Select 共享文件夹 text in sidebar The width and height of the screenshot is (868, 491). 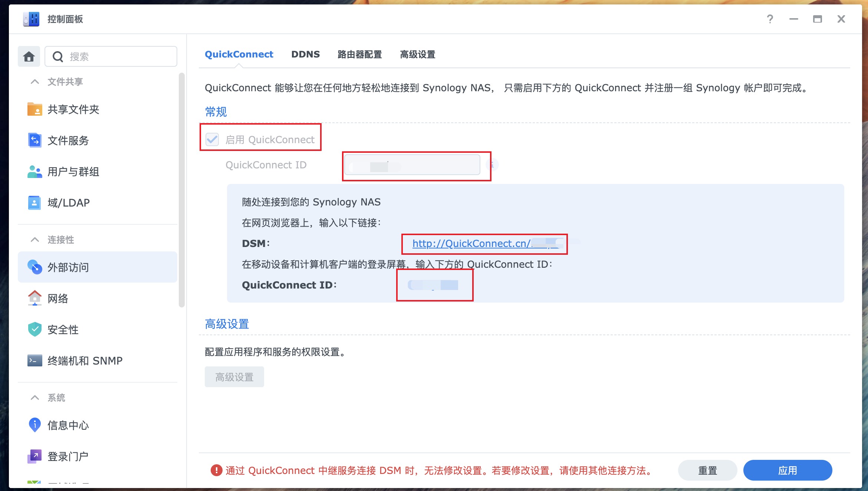pos(73,109)
